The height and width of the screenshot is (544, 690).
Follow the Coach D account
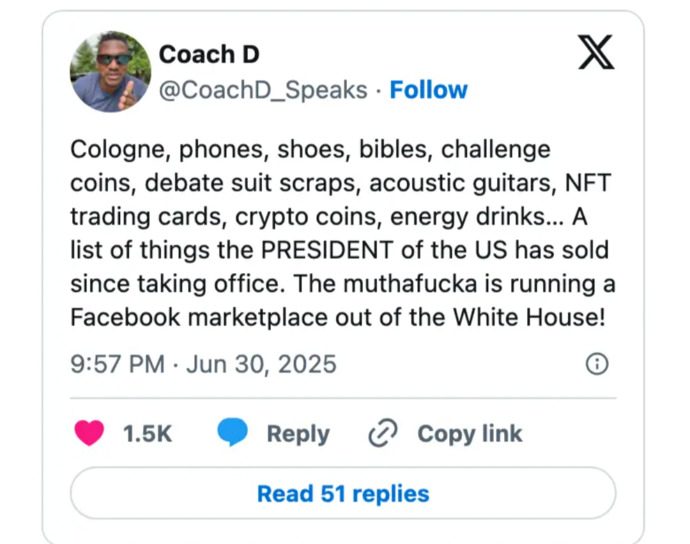click(x=429, y=90)
